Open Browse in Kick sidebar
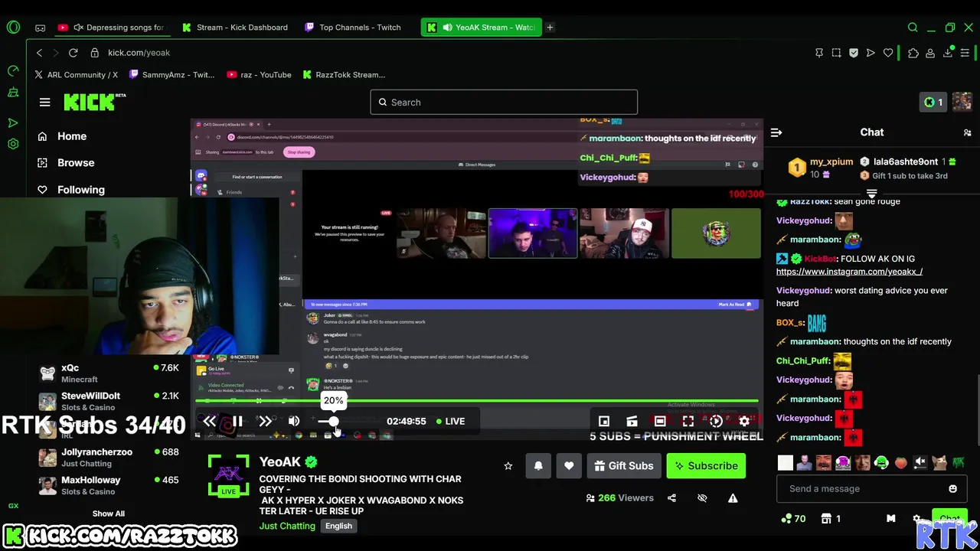 point(67,163)
